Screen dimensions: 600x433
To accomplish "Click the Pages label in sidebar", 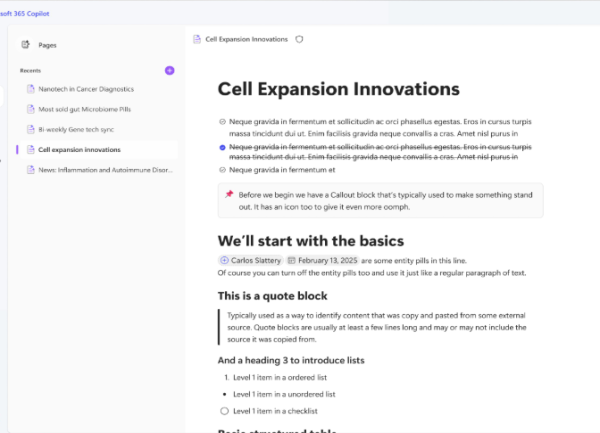I will [47, 45].
